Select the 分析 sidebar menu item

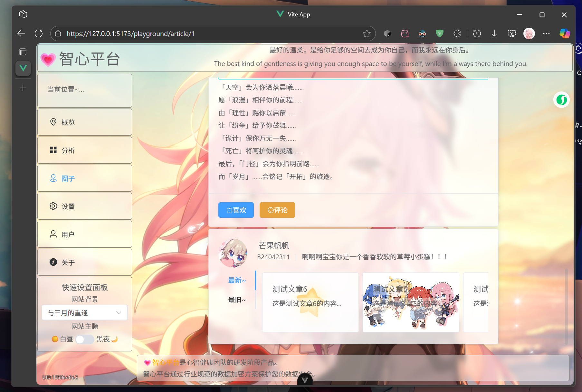85,150
